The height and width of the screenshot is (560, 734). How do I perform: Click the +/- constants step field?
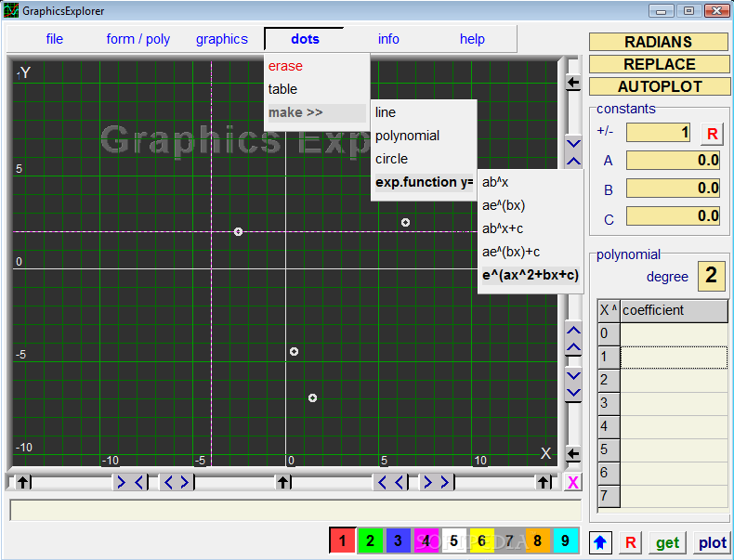658,133
